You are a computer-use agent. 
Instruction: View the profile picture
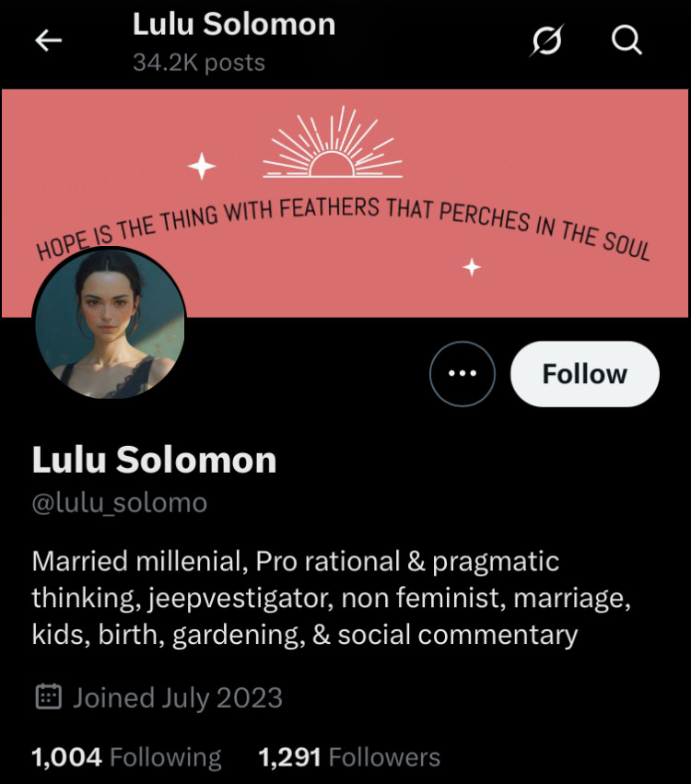coord(109,323)
